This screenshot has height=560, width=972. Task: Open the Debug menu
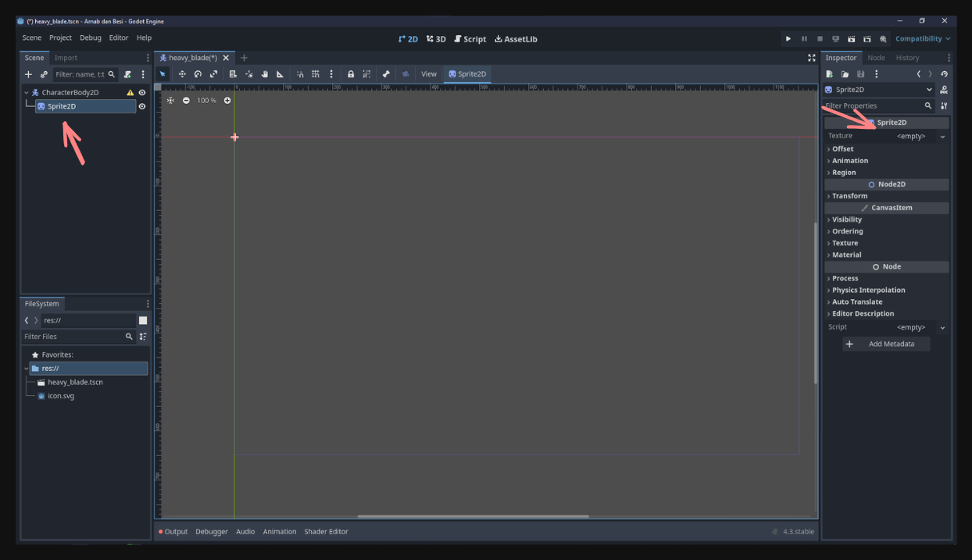pyautogui.click(x=91, y=37)
